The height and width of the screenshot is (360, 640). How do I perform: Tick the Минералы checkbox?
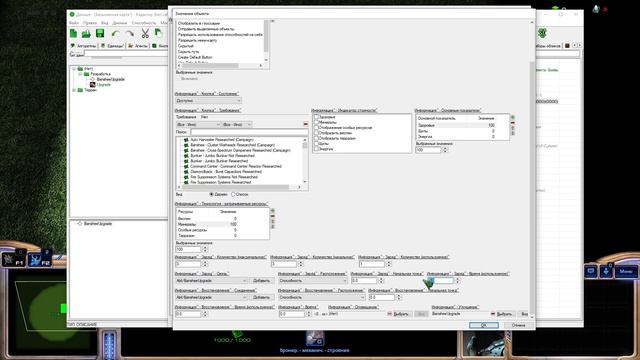316,122
